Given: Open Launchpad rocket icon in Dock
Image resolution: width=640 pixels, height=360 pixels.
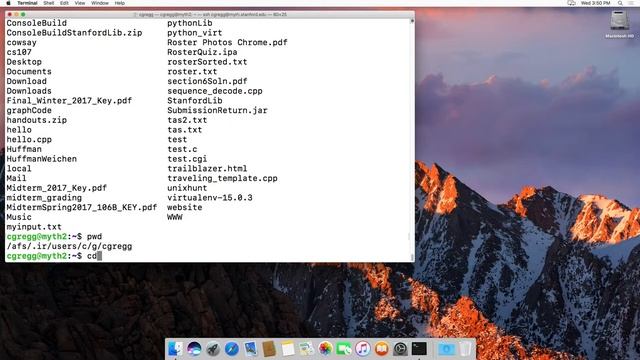Looking at the screenshot, I should [x=213, y=349].
